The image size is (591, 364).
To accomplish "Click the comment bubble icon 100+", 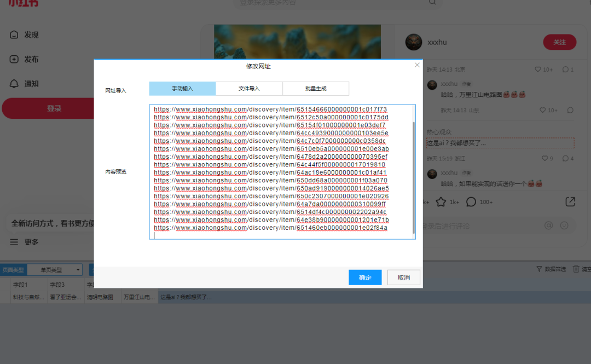I will pyautogui.click(x=471, y=202).
